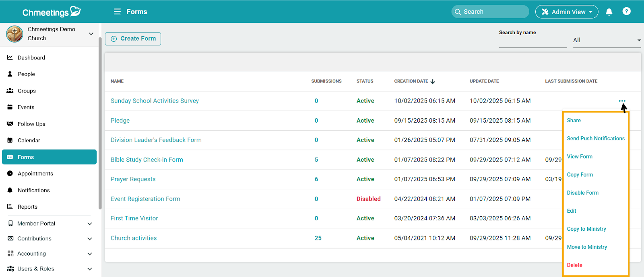644x277 pixels.
Task: Click the three-dot actions icon for Sunday School survey
Action: click(622, 101)
